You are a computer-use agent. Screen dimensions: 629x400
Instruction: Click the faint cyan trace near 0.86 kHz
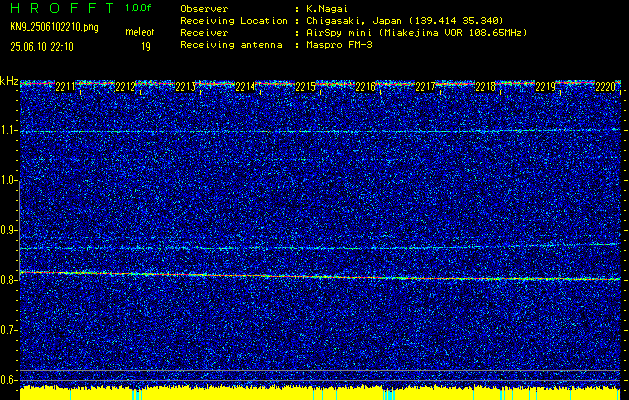pyautogui.click(x=320, y=247)
